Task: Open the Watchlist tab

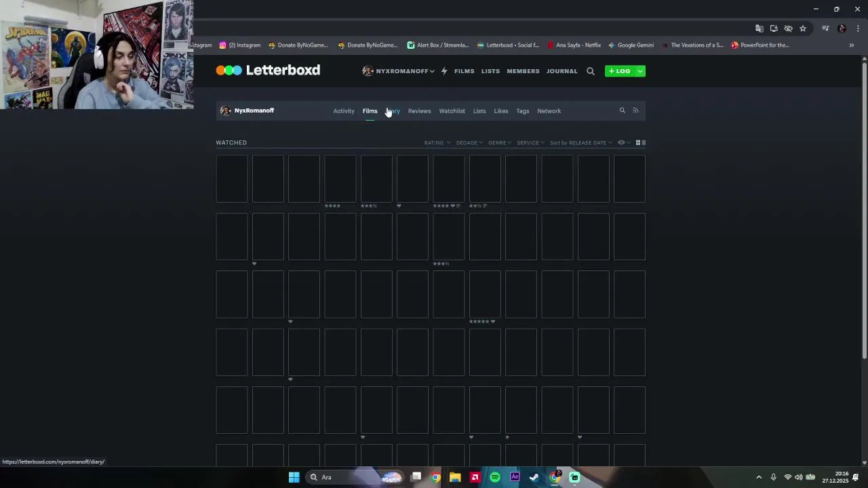Action: 452,111
